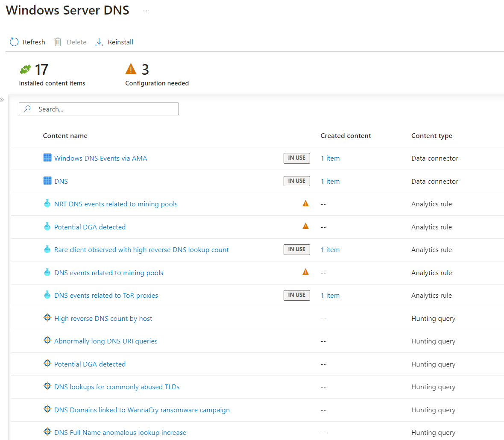Open DNS events related to mining pools link
The width and height of the screenshot is (504, 440).
[108, 273]
